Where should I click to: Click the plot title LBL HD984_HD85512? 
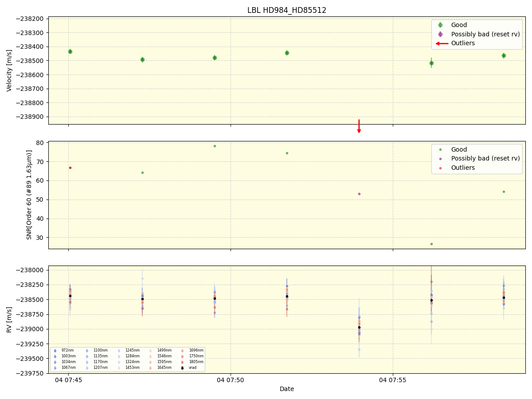[287, 10]
